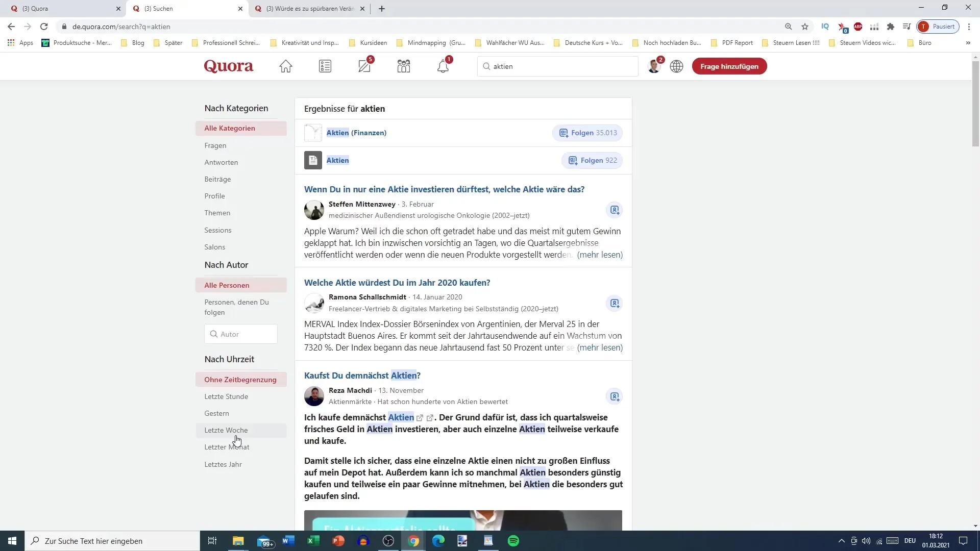Open the Notifications bell icon

[442, 66]
